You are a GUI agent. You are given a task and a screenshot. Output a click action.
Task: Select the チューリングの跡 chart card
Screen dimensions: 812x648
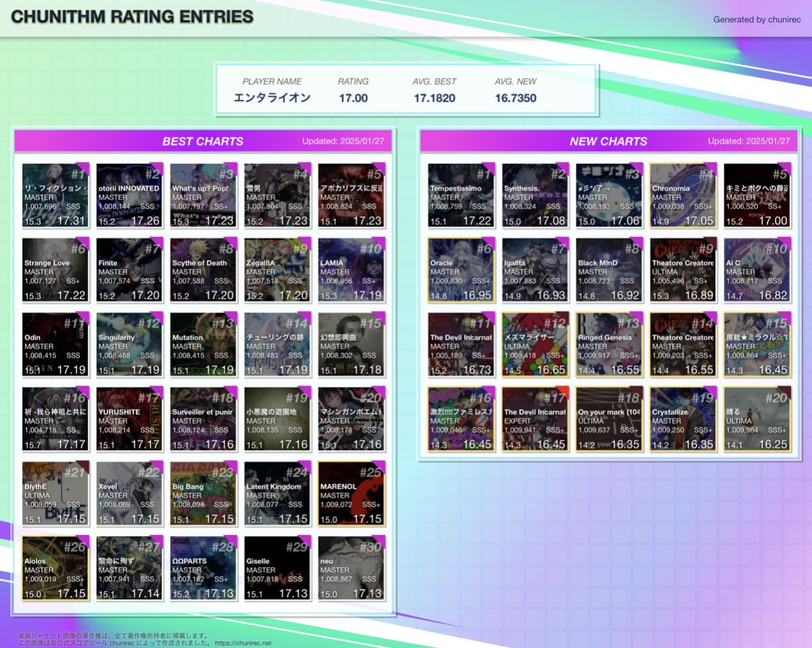[x=277, y=344]
